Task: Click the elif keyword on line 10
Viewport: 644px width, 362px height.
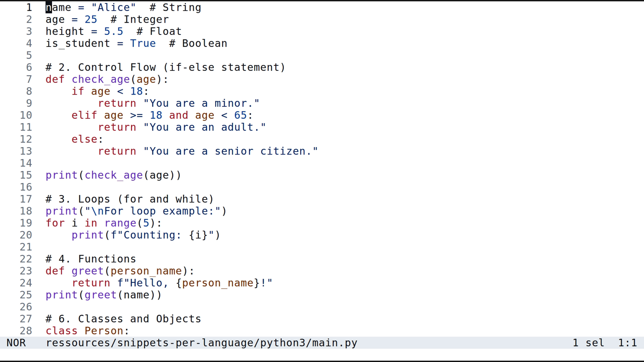Action: tap(84, 115)
